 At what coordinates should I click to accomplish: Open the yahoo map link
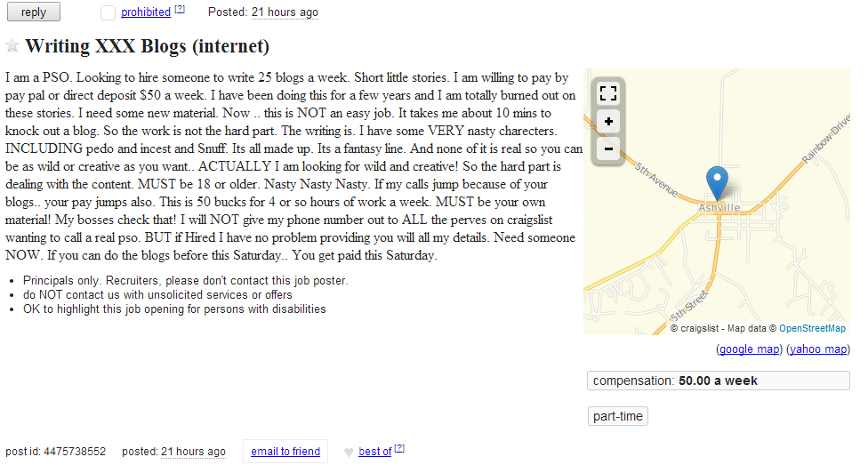(x=818, y=349)
